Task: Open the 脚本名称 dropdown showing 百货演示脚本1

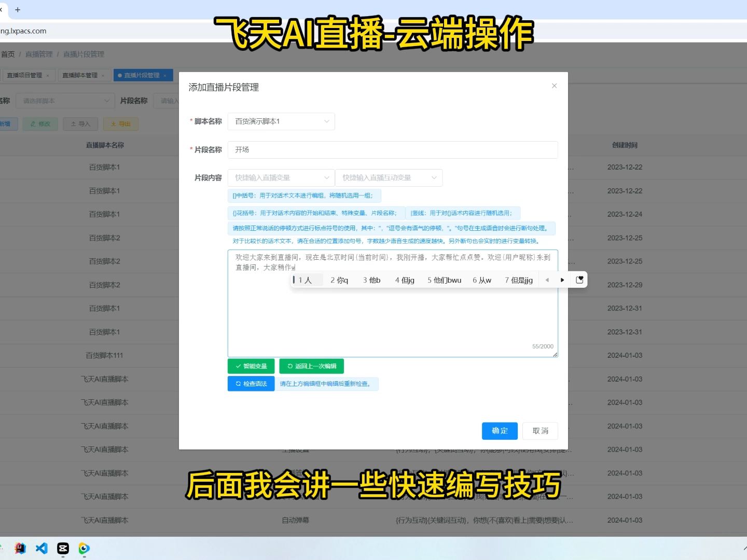Action: click(281, 121)
